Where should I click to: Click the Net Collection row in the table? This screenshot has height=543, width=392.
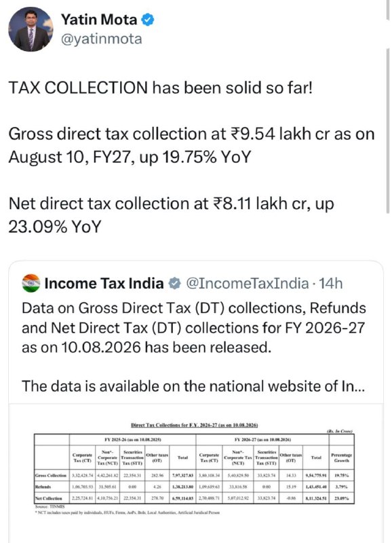194,498
